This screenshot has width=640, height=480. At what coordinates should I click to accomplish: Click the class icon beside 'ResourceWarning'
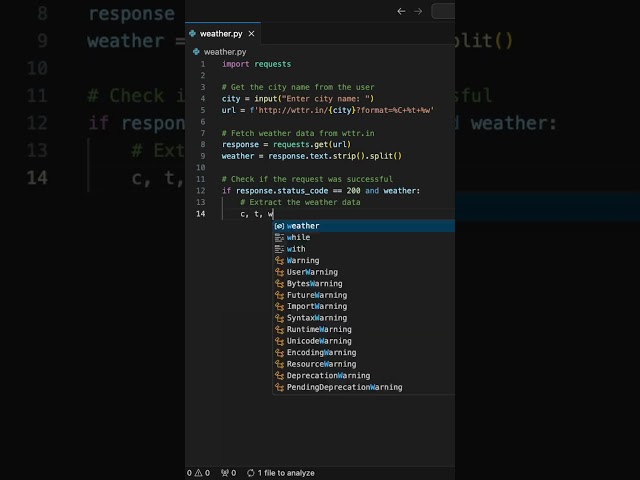[x=279, y=364]
